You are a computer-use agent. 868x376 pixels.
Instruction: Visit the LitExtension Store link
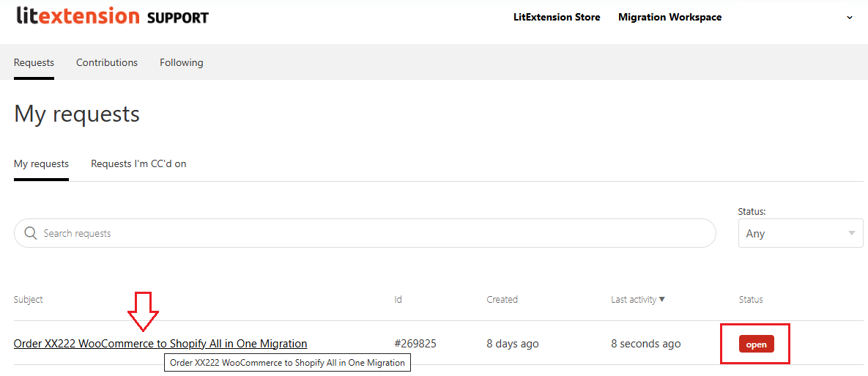(x=557, y=17)
